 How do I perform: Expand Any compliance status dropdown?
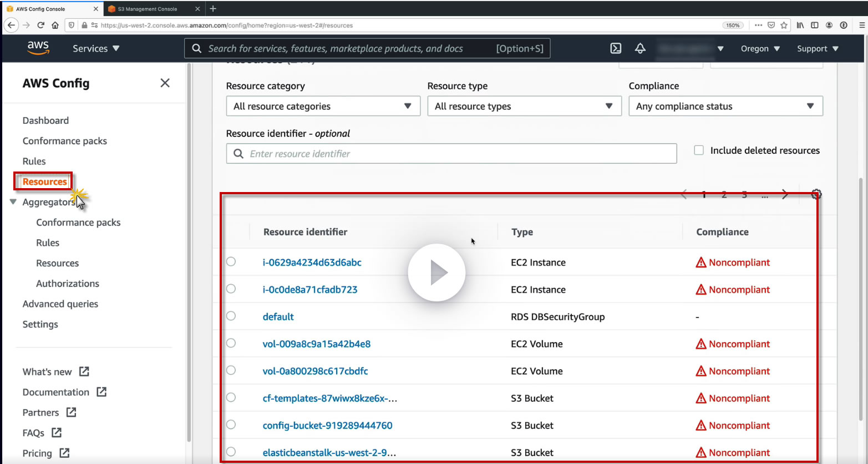(725, 106)
